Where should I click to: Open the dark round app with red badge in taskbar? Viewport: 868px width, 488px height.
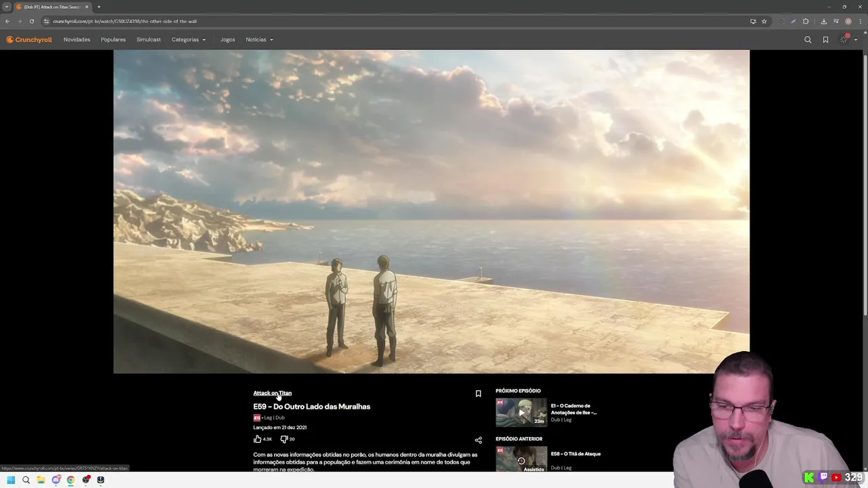tap(86, 480)
